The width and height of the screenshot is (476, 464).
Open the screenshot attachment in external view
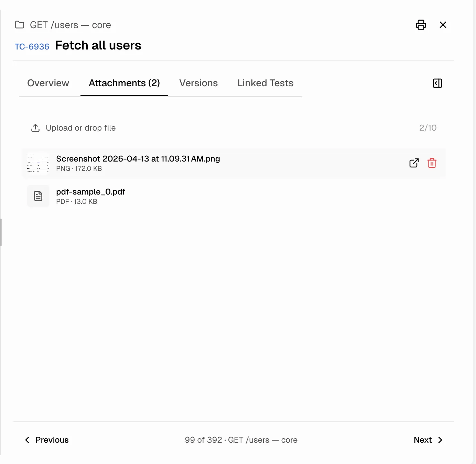(x=414, y=163)
